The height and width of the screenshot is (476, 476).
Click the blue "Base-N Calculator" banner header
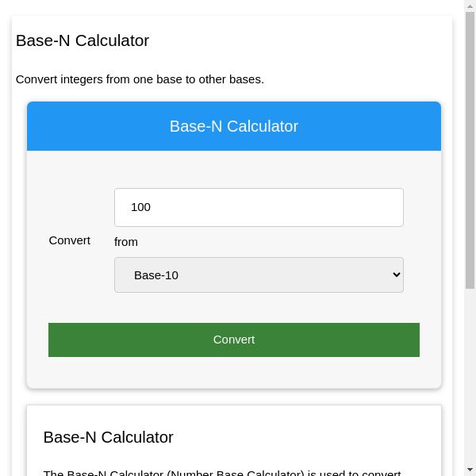(234, 126)
